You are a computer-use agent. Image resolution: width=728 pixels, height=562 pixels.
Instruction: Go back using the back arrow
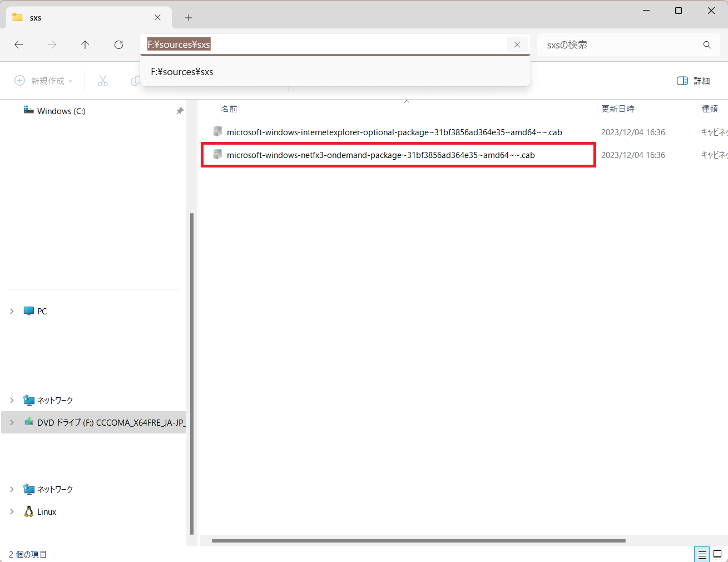pyautogui.click(x=19, y=45)
